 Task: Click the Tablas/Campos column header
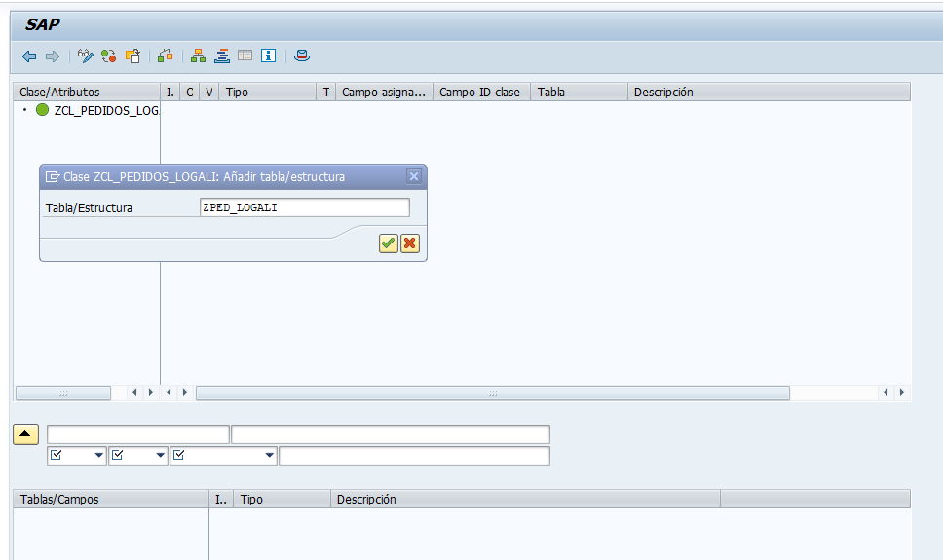click(x=111, y=499)
